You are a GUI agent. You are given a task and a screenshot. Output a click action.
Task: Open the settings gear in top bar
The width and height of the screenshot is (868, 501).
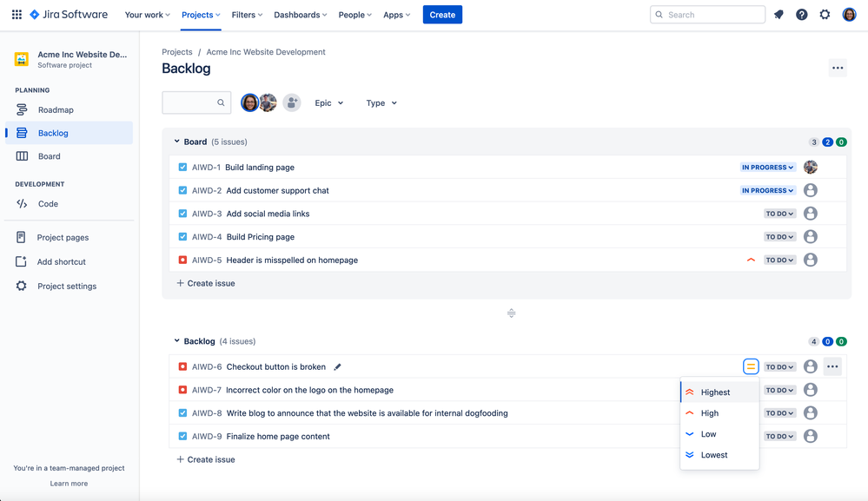tap(825, 15)
